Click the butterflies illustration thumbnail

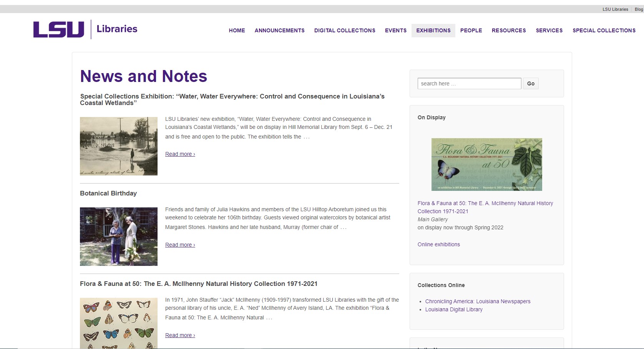(119, 323)
